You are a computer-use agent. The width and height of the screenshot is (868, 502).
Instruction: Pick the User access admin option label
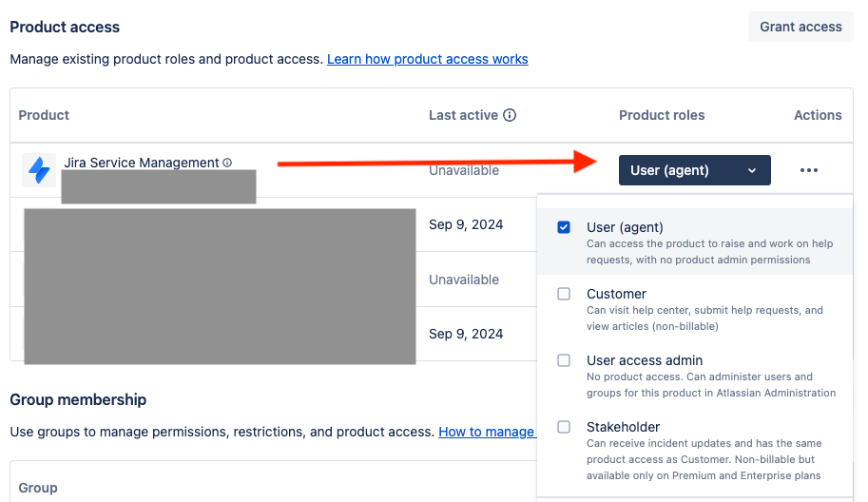645,360
